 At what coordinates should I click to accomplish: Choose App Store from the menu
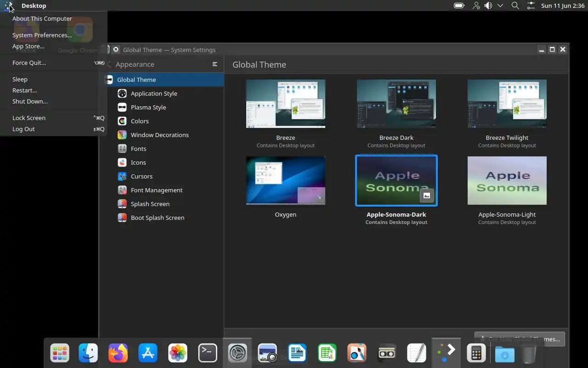tap(54, 46)
